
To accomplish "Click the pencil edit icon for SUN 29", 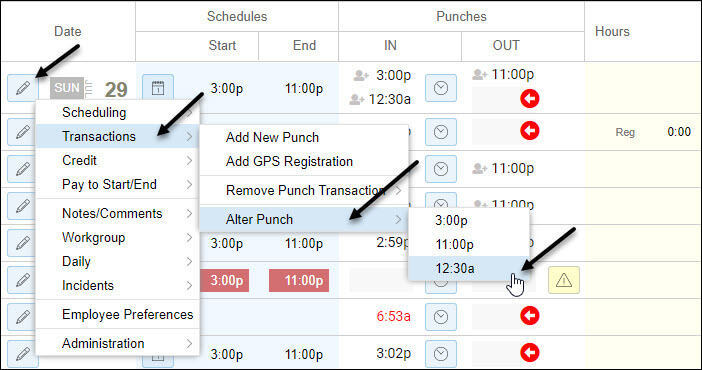I will 23,88.
